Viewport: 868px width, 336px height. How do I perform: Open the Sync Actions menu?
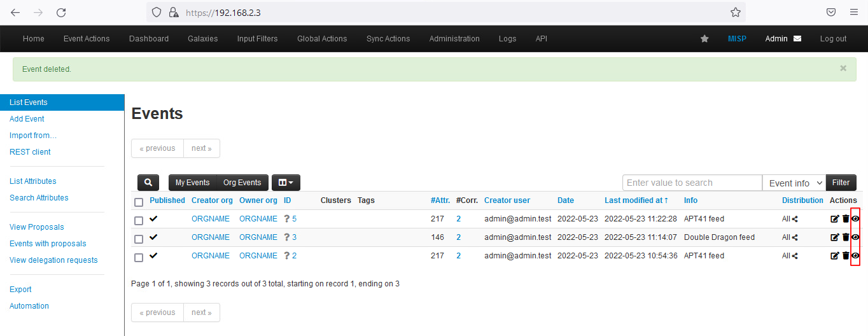pyautogui.click(x=388, y=39)
